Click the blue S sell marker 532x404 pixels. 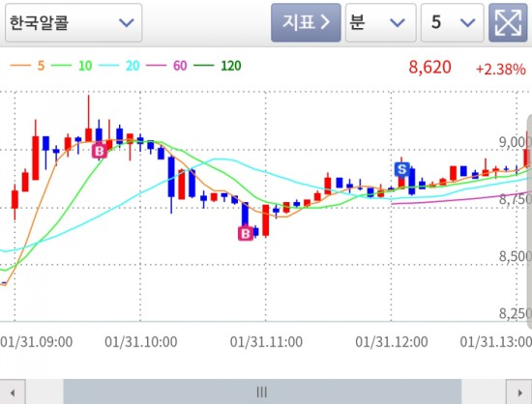click(x=402, y=169)
